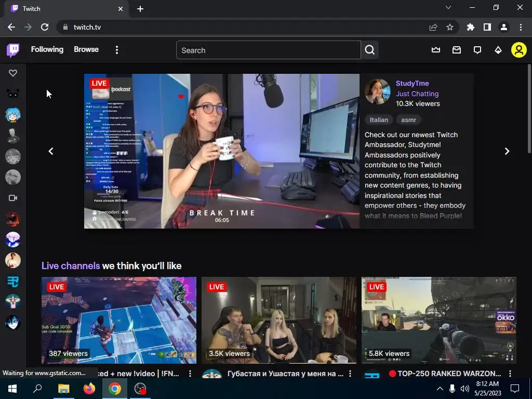Click the share page icon in address bar
This screenshot has width=532, height=399.
[x=433, y=27]
